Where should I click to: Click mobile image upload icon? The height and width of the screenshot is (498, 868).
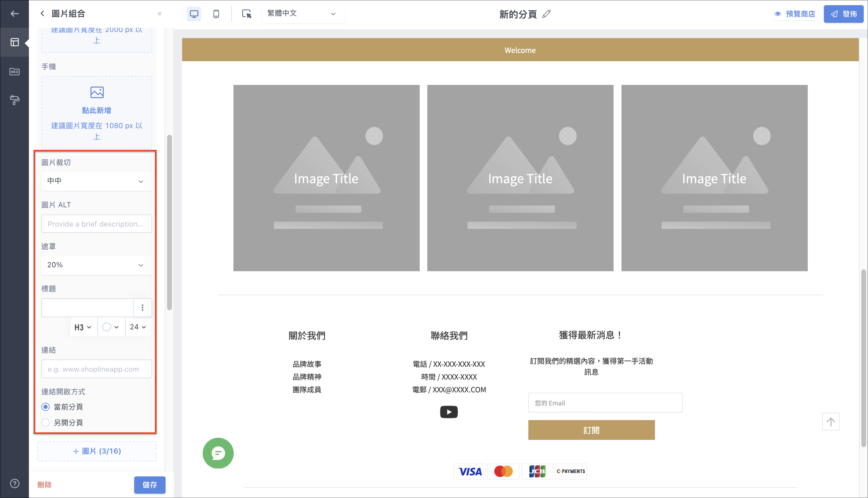coord(97,92)
